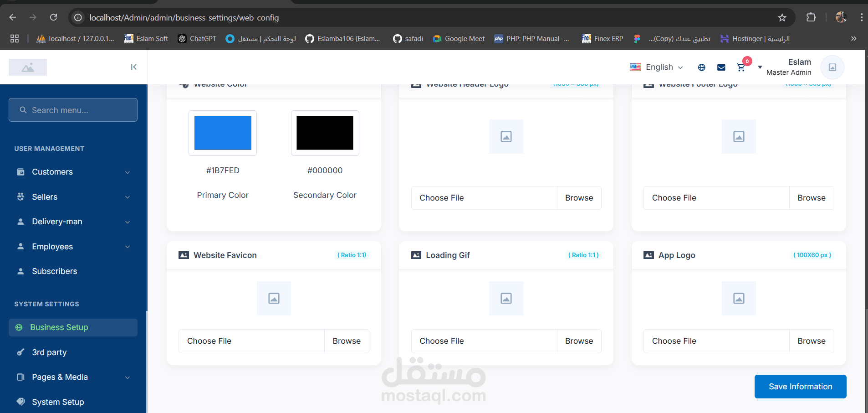The height and width of the screenshot is (413, 868).
Task: Click the footer logo image placeholder
Action: [x=739, y=136]
